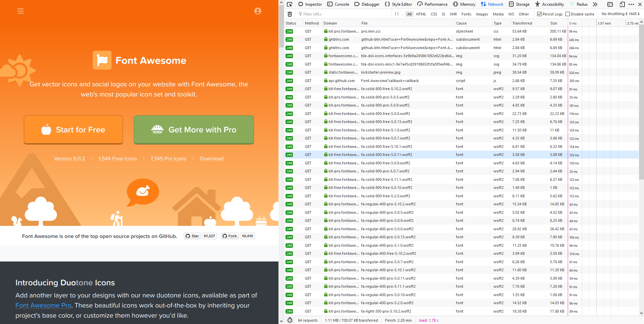The image size is (644, 324).
Task: Select the kickstarter-preview.jpg request row
Action: click(x=461, y=72)
